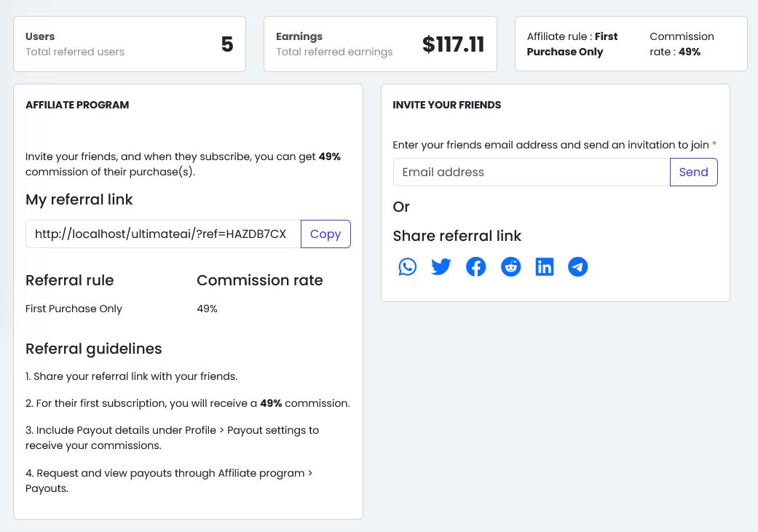Viewport: 758px width, 532px height.
Task: Share referral link via WhatsApp
Action: point(407,267)
